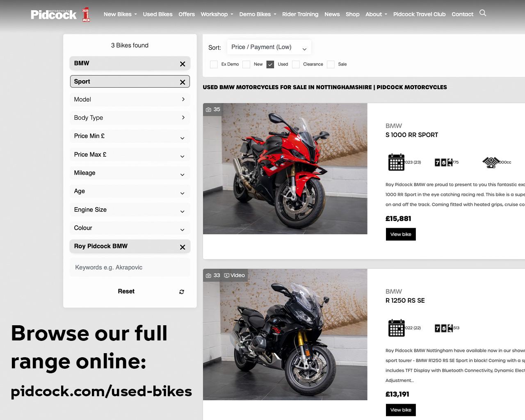Open the Sort dropdown Price / Payment (Low)
The height and width of the screenshot is (420, 525).
(x=269, y=47)
